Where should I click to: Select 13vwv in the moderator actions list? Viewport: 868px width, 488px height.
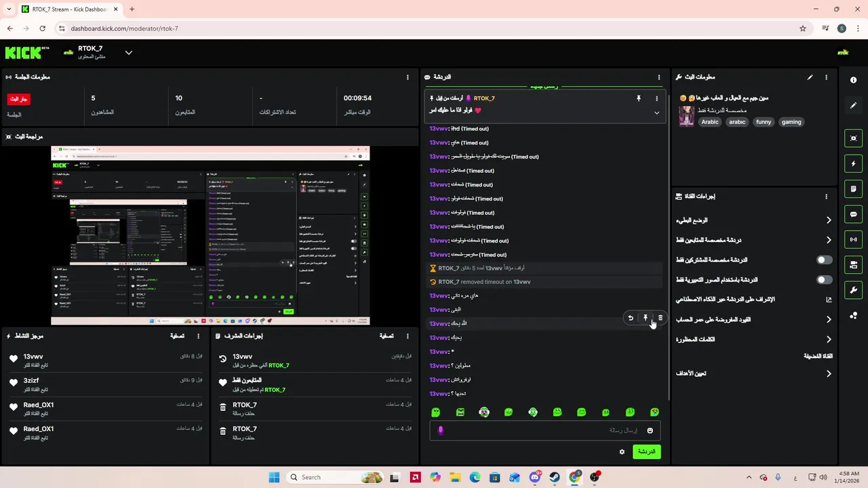(242, 357)
